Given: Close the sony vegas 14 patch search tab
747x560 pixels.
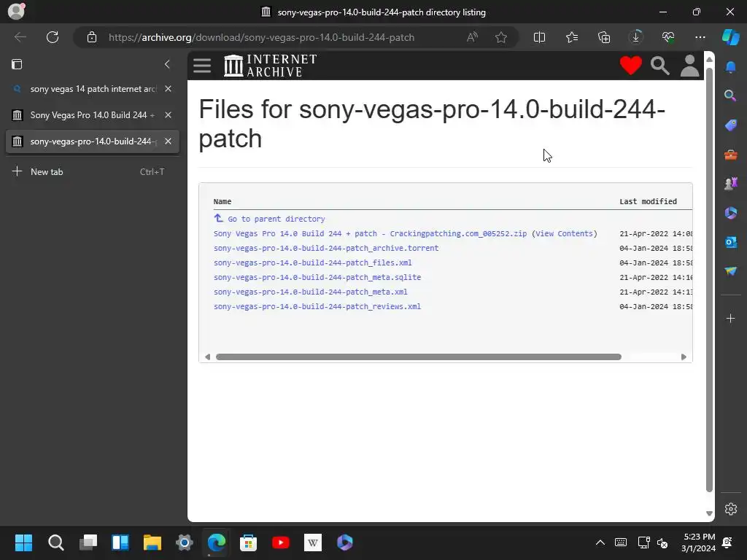Looking at the screenshot, I should tap(169, 88).
